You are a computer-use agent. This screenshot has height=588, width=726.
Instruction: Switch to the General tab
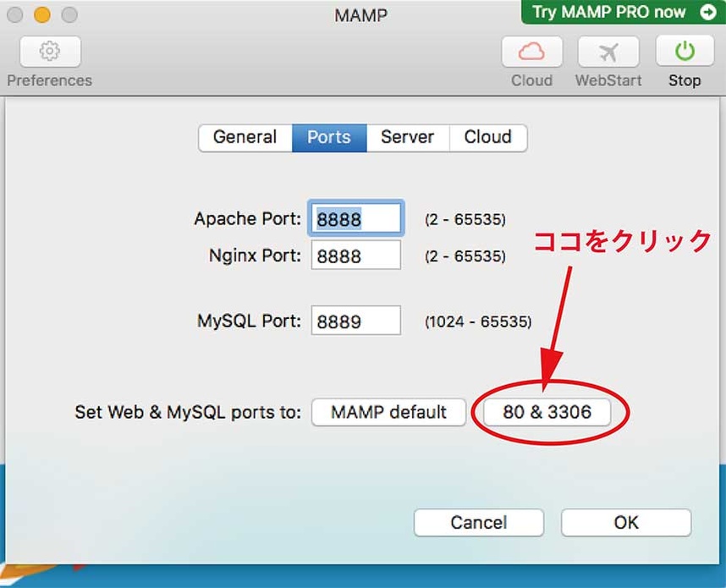[x=245, y=138]
